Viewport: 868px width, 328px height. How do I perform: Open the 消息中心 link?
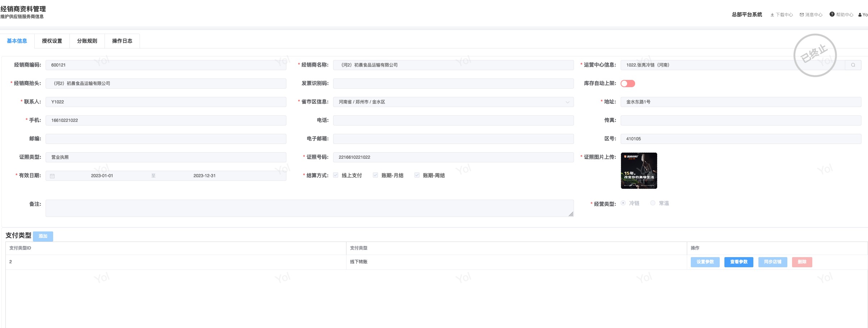[x=814, y=15]
